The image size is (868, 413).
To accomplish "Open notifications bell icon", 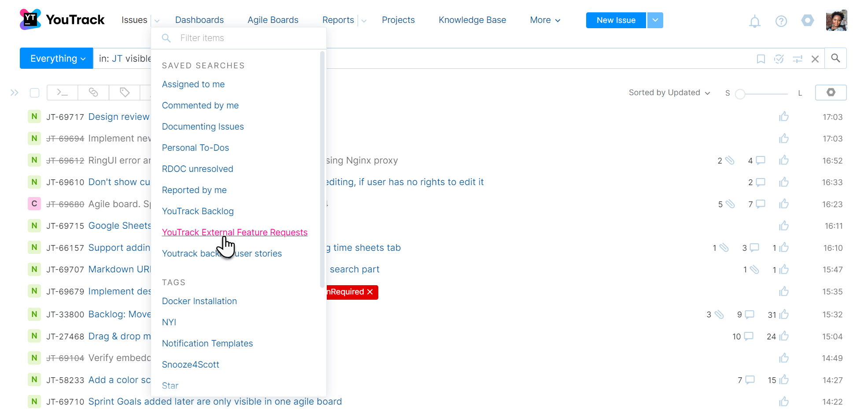I will [x=755, y=21].
